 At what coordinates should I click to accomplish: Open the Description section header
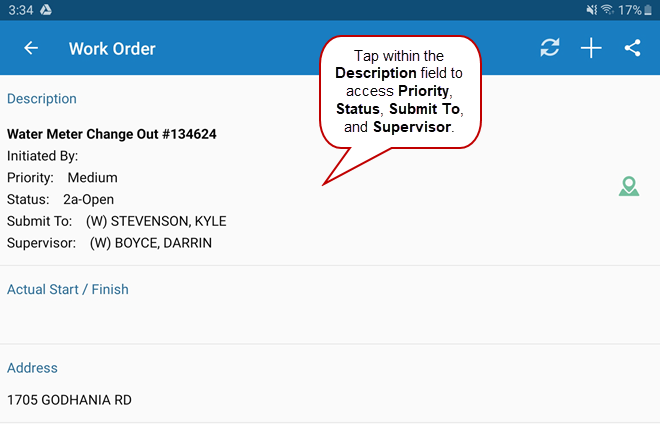[42, 99]
